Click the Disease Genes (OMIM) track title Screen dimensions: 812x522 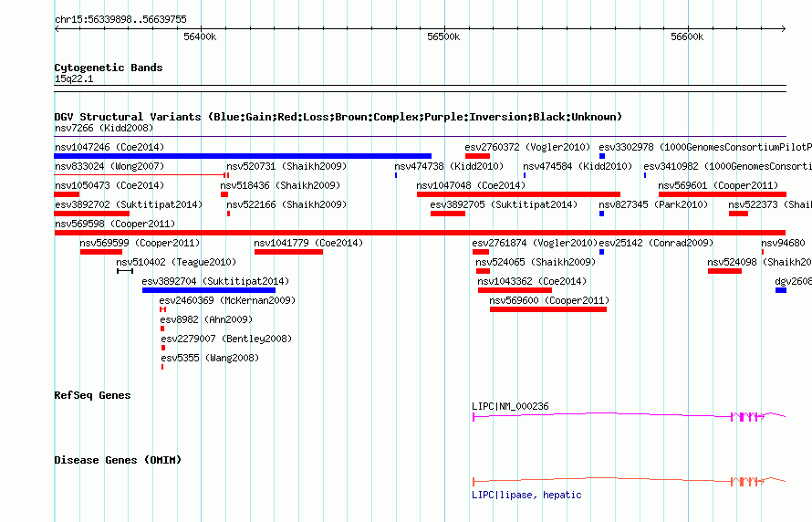pos(118,460)
